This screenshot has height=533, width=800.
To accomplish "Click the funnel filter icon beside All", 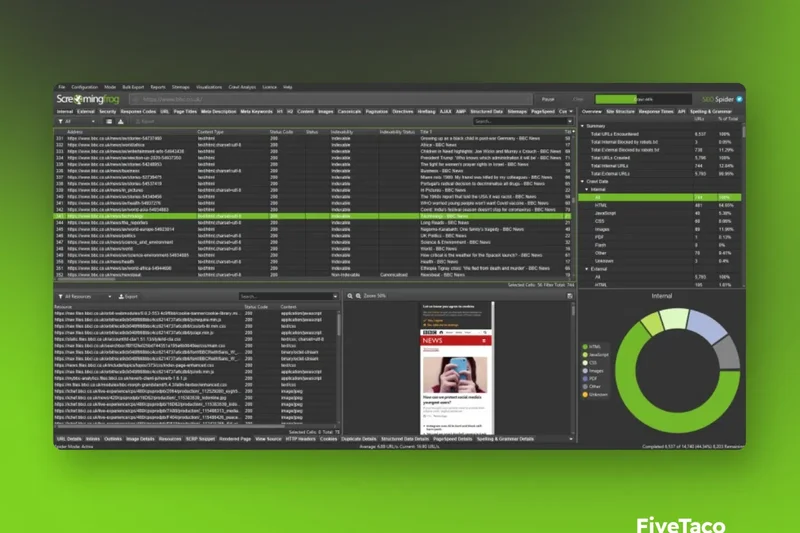I will pyautogui.click(x=59, y=121).
